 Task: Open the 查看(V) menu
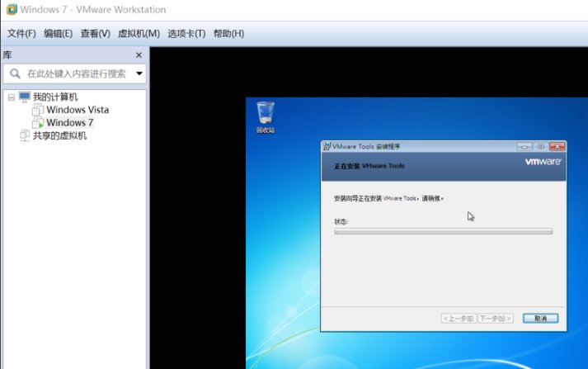95,33
